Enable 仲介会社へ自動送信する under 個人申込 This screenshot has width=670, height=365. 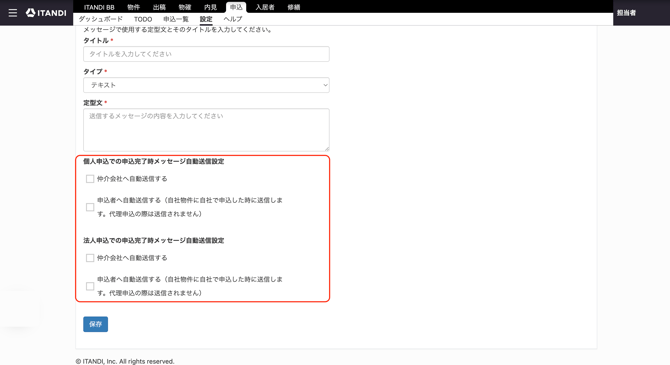[x=90, y=179]
